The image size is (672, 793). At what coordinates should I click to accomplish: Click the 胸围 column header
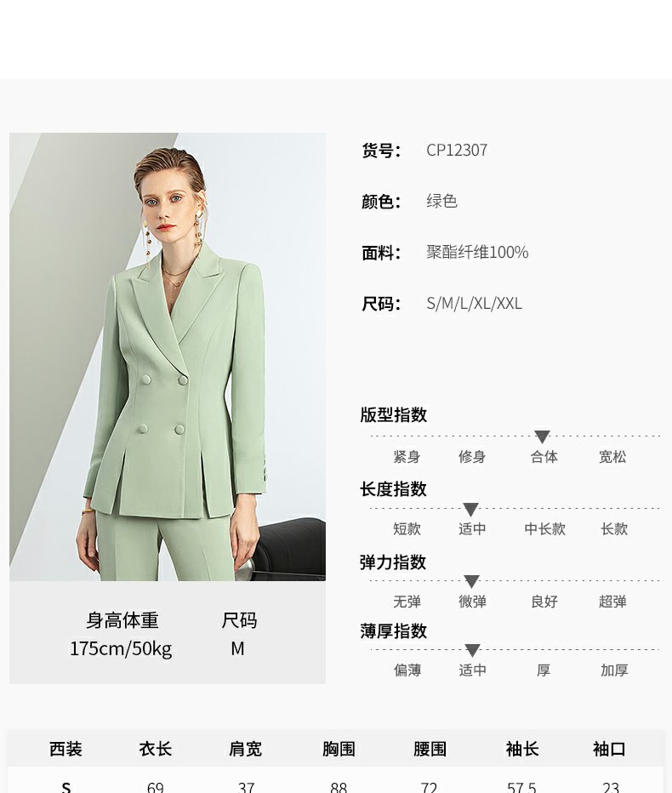click(x=339, y=749)
